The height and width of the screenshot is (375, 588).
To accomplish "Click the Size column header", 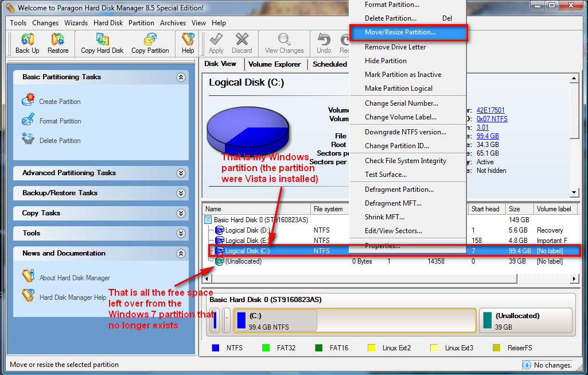I will (x=519, y=209).
